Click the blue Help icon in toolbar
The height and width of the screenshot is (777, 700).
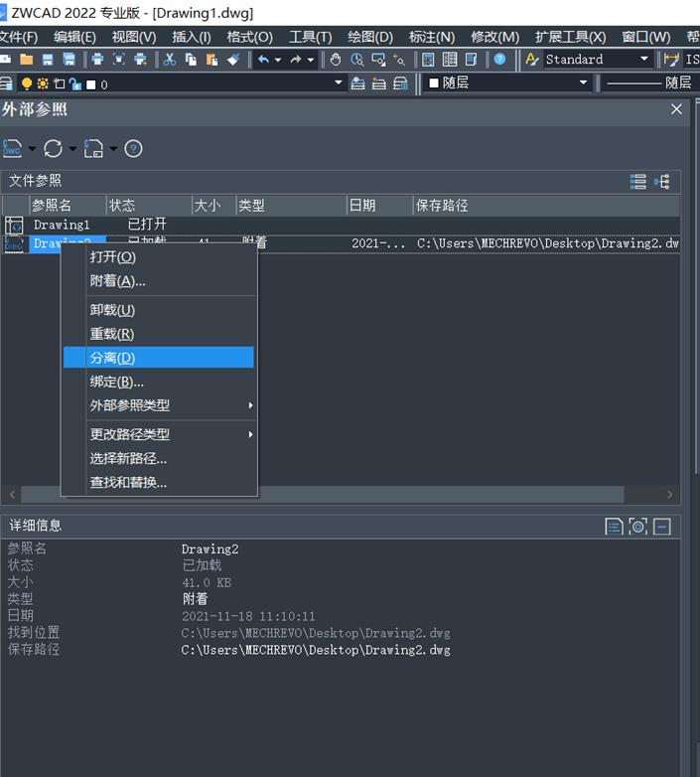(500, 60)
